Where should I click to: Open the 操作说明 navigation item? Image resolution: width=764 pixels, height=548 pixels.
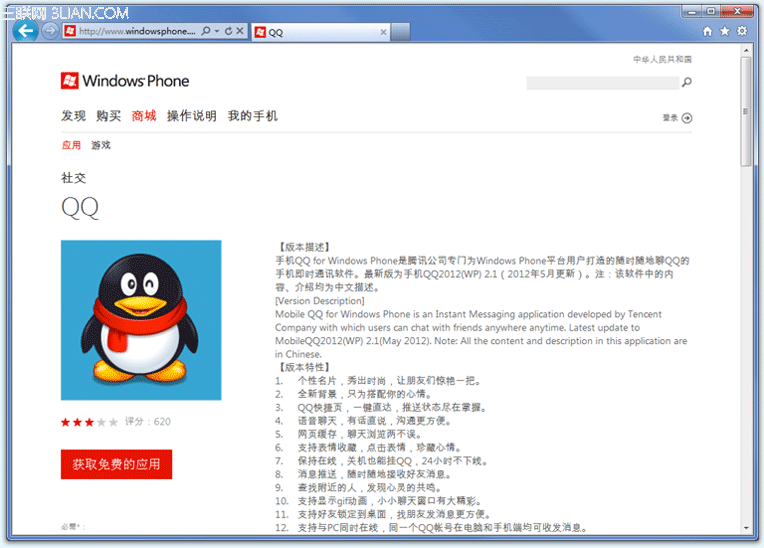point(191,116)
